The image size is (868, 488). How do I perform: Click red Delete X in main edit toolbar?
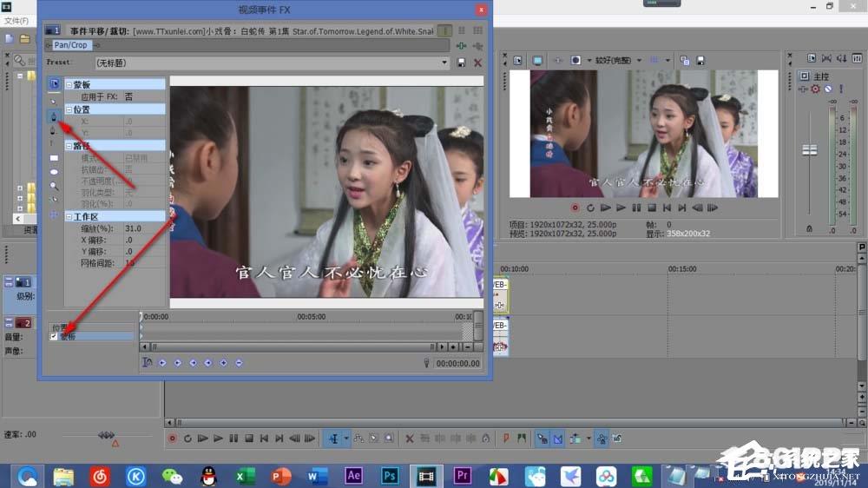410,439
